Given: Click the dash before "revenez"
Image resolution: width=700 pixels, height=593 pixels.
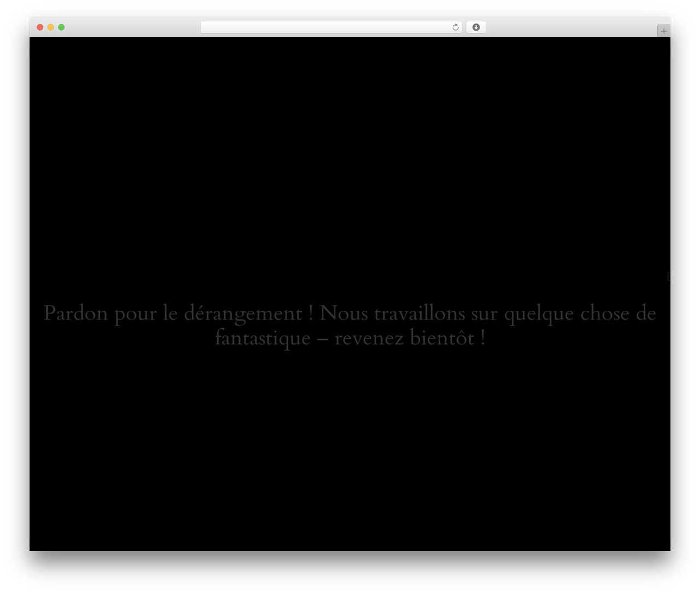Looking at the screenshot, I should coord(323,339).
